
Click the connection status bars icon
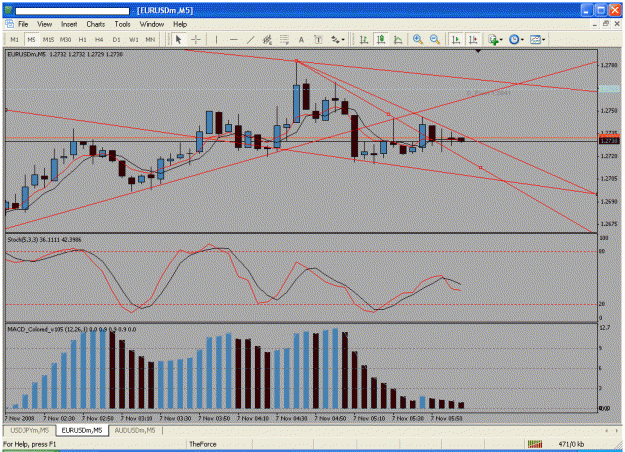pyautogui.click(x=535, y=444)
